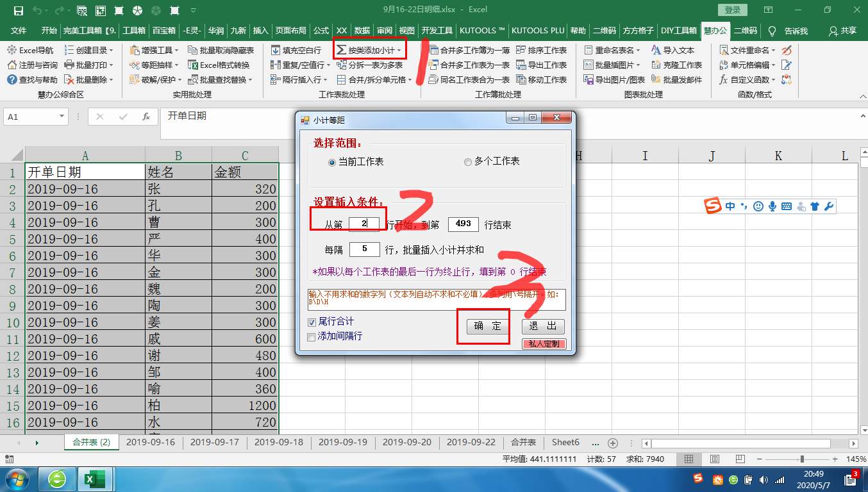Click 导入文本 button
The height and width of the screenshot is (492, 868).
672,50
